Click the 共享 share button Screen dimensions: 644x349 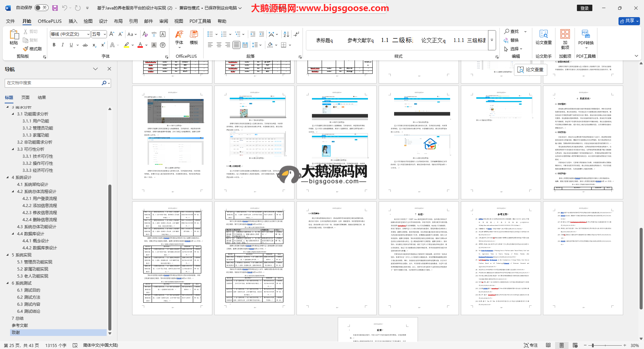629,21
